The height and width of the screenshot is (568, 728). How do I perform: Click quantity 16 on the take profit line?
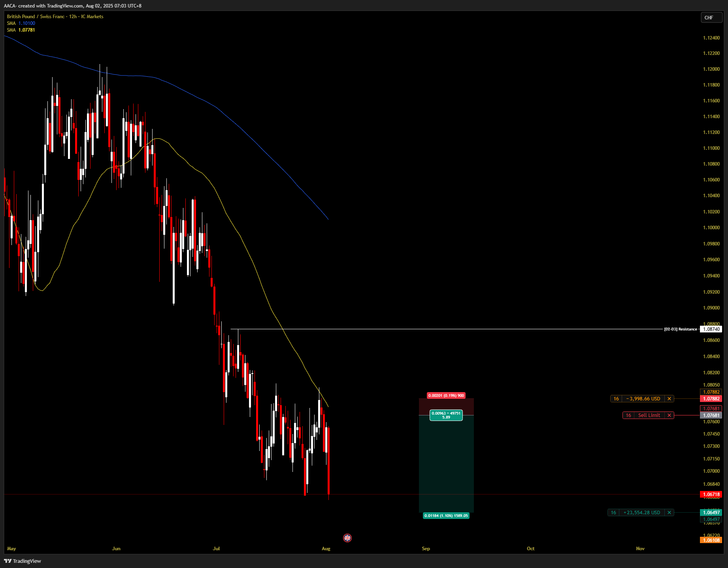(x=613, y=512)
